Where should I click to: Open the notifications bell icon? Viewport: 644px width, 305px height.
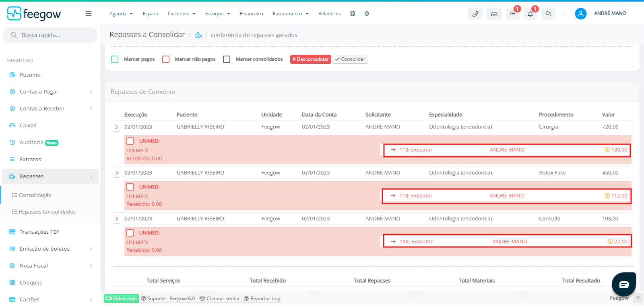click(x=530, y=14)
